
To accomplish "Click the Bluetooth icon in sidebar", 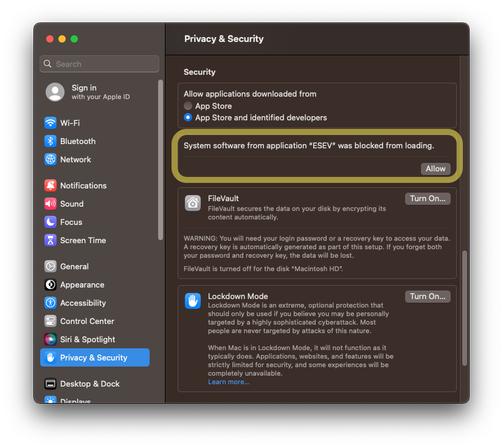I will coord(50,141).
